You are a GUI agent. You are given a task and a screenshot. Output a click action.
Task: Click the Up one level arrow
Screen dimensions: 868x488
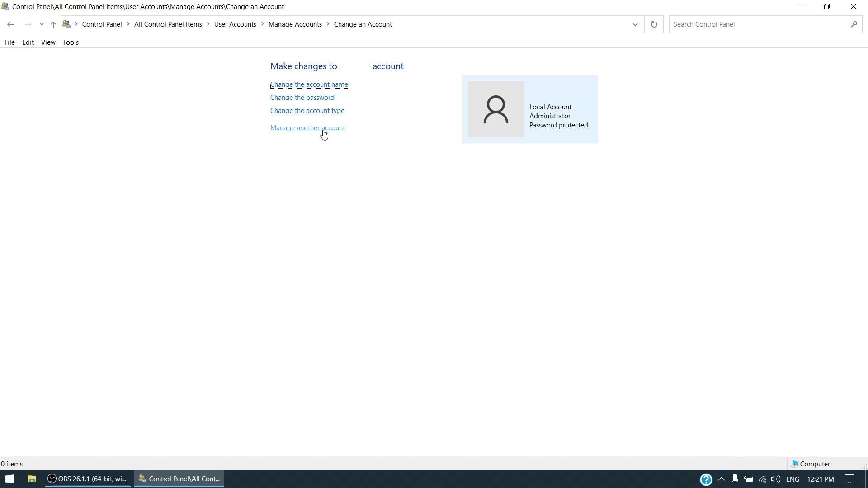tap(53, 24)
